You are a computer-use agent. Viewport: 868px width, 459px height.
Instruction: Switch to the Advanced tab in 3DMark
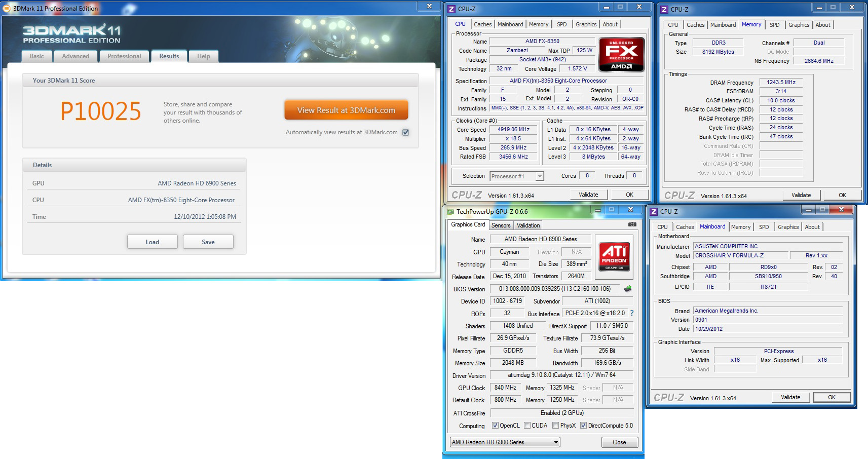pyautogui.click(x=76, y=56)
